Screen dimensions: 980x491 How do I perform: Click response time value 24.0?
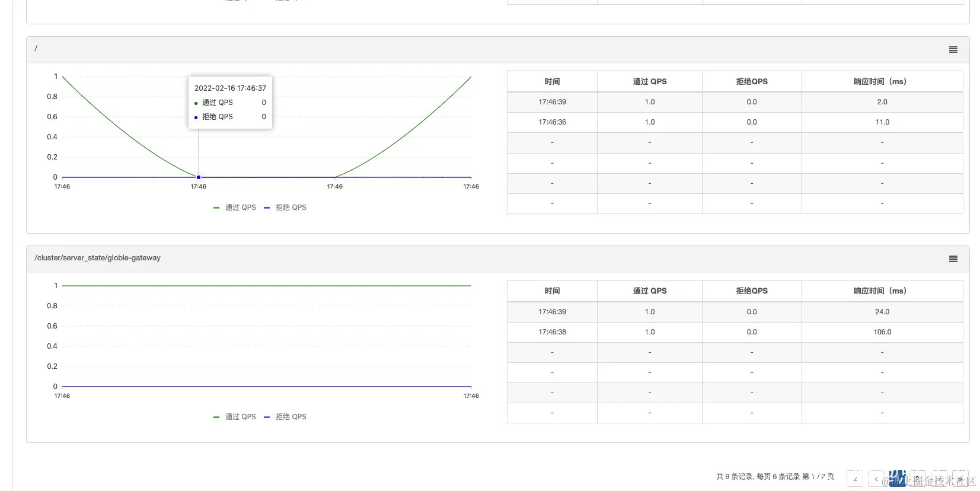[882, 312]
